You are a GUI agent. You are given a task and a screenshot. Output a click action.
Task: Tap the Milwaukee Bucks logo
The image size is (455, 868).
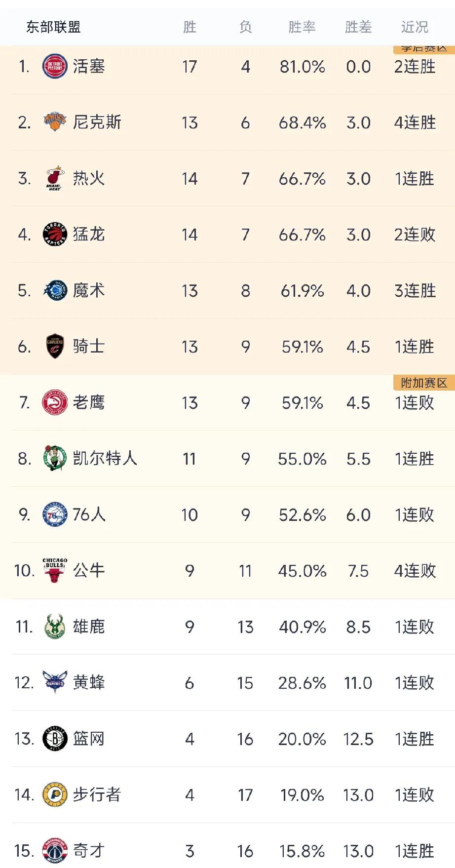[54, 627]
